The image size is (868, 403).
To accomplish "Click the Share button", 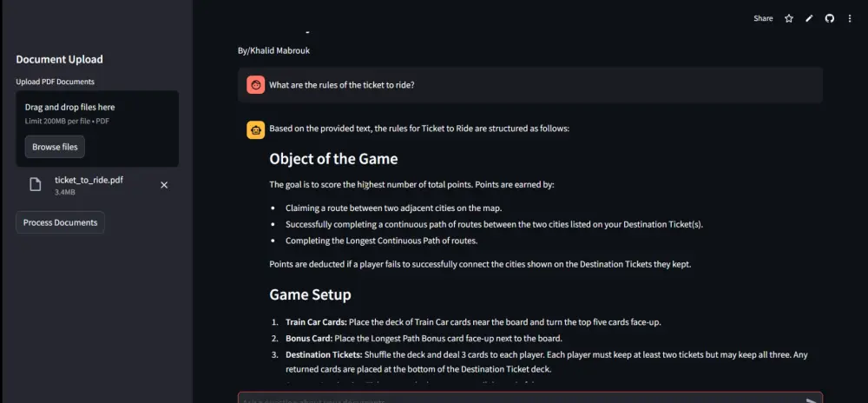I will pos(763,18).
